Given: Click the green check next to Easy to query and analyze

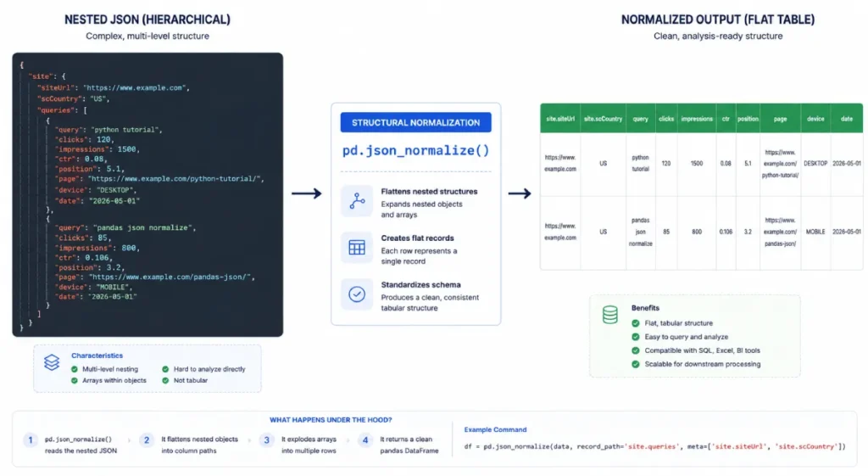Looking at the screenshot, I should tap(636, 337).
